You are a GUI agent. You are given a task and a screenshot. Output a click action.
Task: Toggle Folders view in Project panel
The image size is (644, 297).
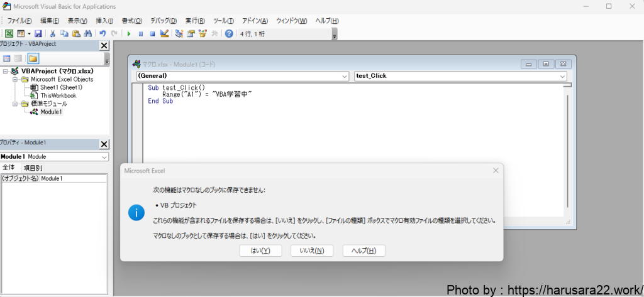pos(33,58)
